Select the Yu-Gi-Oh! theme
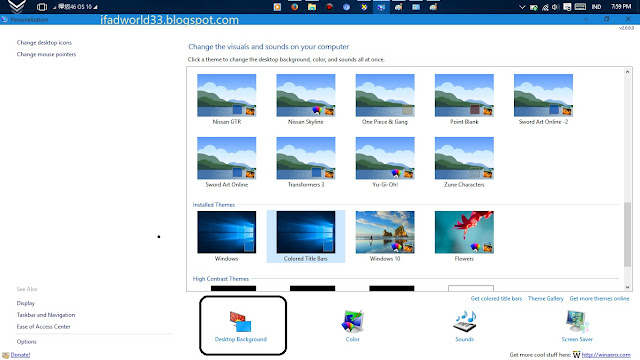The height and width of the screenshot is (360, 640). point(385,162)
